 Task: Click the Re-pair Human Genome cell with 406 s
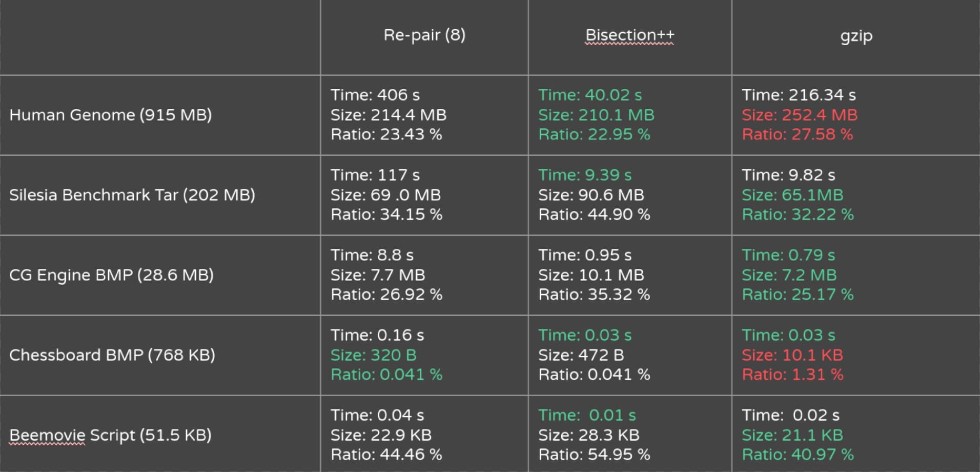coord(424,115)
